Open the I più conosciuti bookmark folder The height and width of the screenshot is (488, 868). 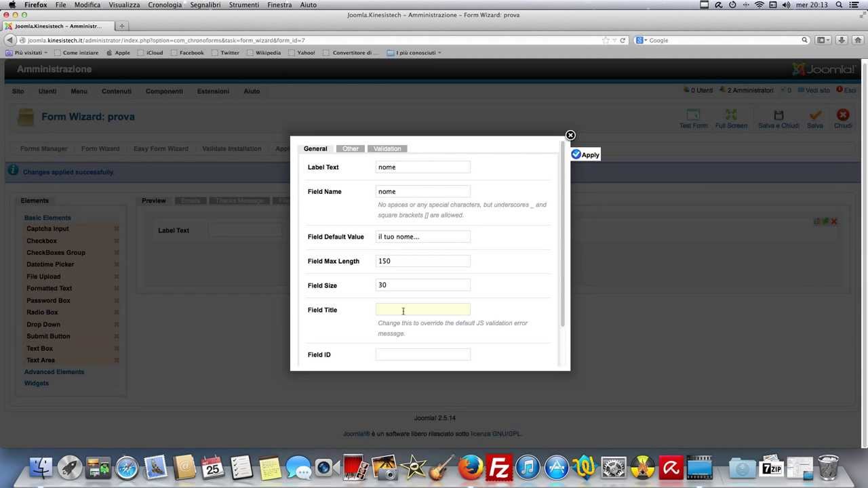point(414,52)
